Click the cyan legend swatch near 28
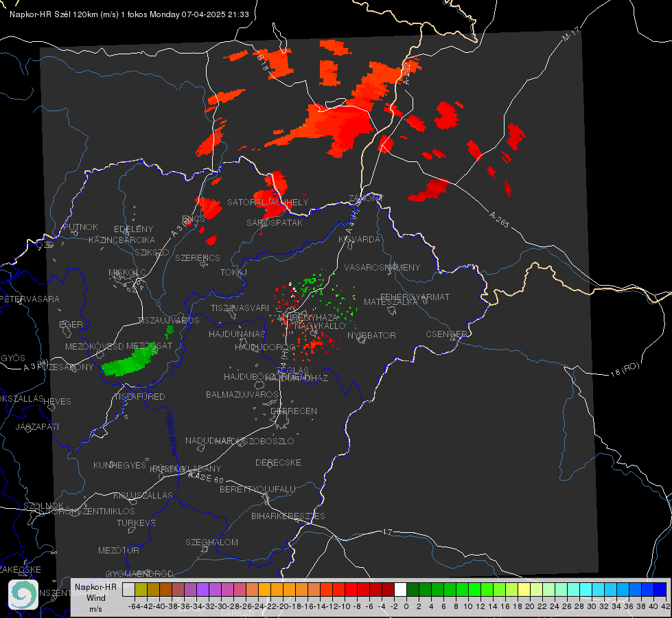 tap(586, 589)
